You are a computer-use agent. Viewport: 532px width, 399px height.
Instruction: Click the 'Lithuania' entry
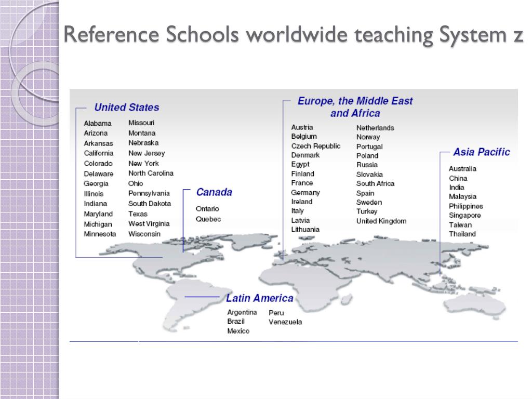coord(305,229)
